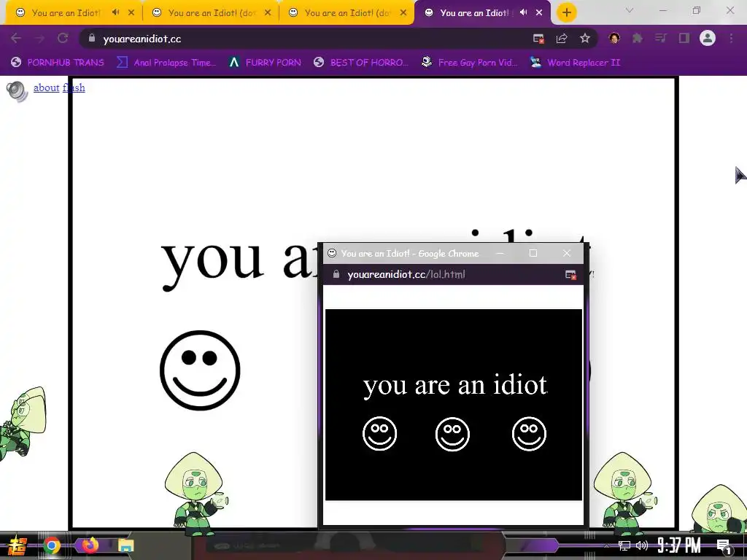The width and height of the screenshot is (747, 560).
Task: Click the about link on the page
Action: [46, 87]
